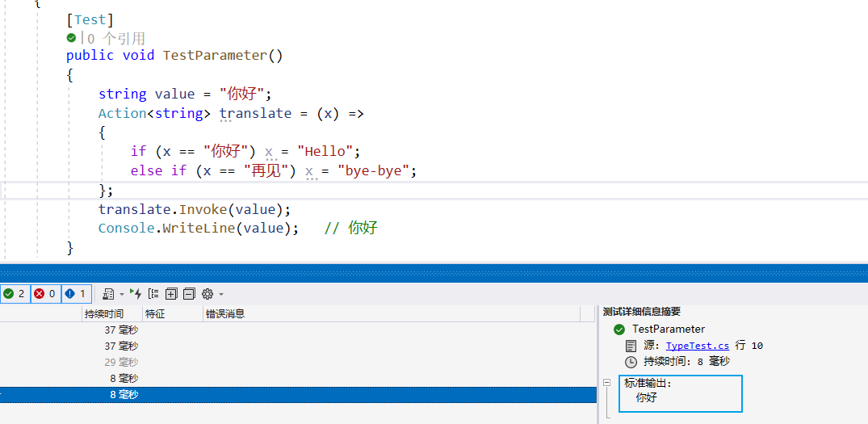Click the green check beside TestParameter summary
The width and height of the screenshot is (868, 424).
(x=619, y=330)
